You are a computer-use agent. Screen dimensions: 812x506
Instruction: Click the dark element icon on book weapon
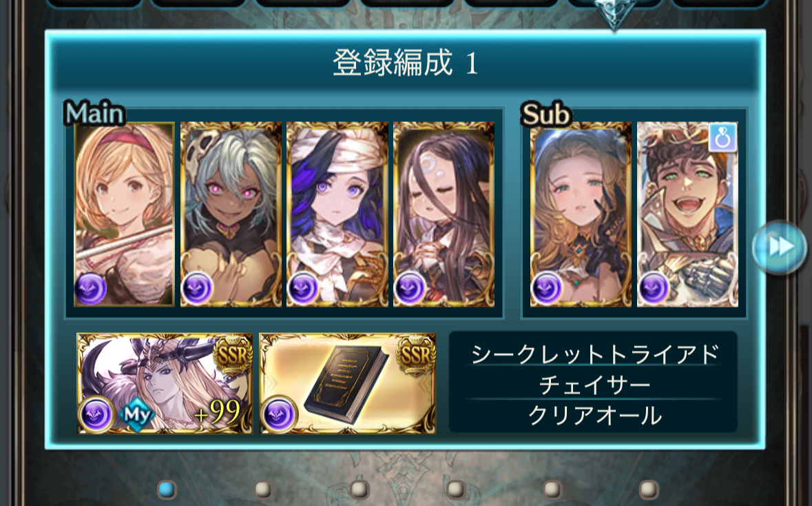[279, 414]
